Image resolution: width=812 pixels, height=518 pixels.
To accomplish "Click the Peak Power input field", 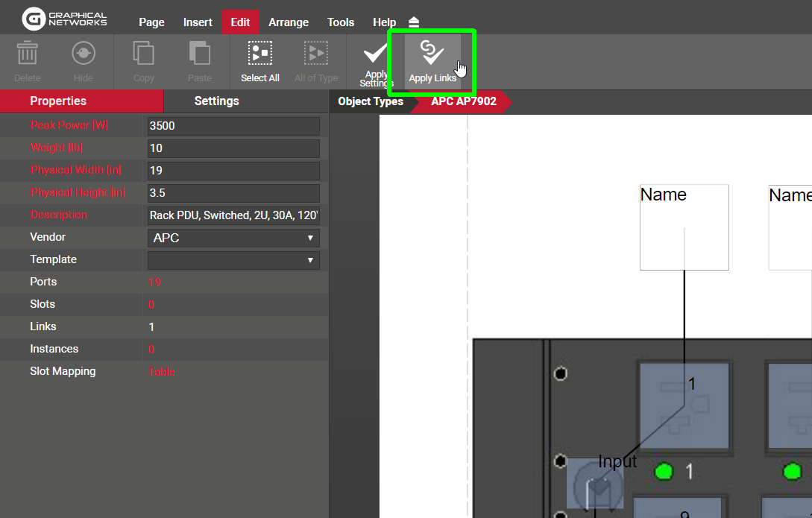I will [233, 126].
